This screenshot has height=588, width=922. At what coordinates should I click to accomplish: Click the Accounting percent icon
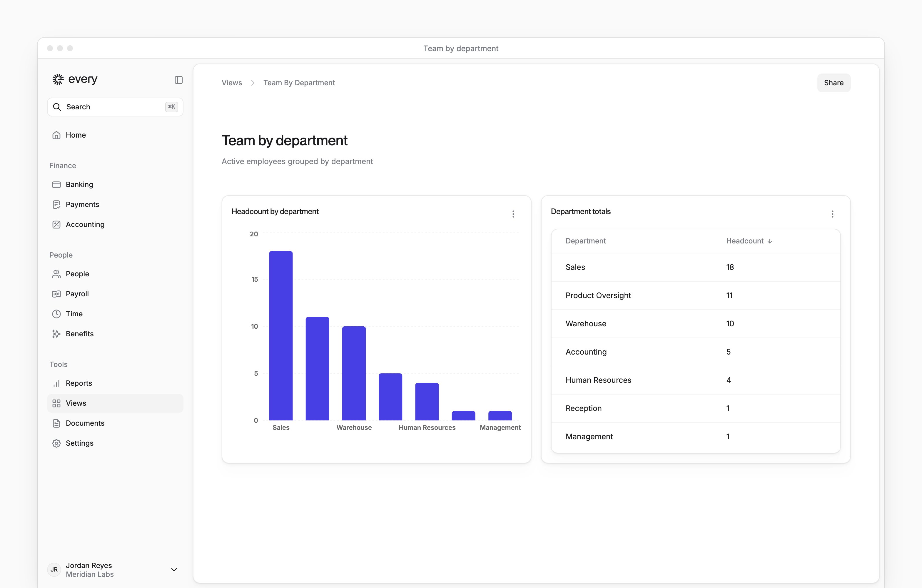point(56,224)
